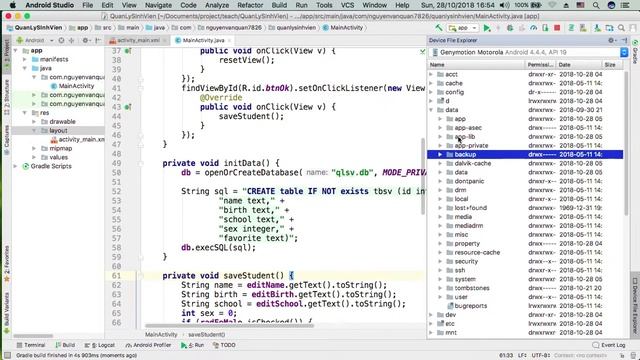Click the override gutter icon on line 43
Screen dimensions: 640x360
(x=128, y=107)
